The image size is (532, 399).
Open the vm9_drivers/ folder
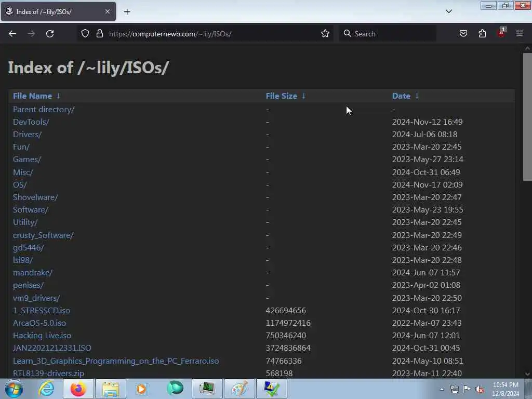tap(36, 298)
